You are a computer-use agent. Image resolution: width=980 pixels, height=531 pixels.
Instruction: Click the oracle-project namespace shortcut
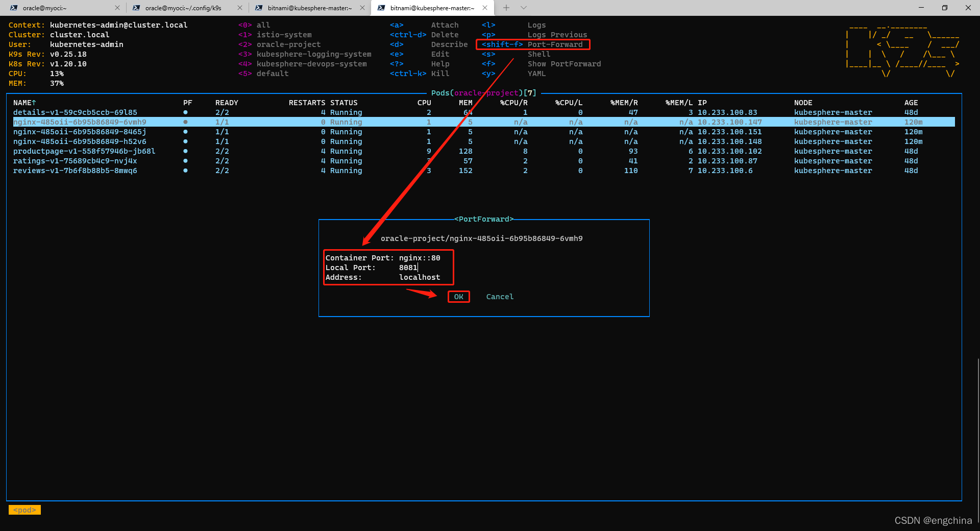coord(279,44)
